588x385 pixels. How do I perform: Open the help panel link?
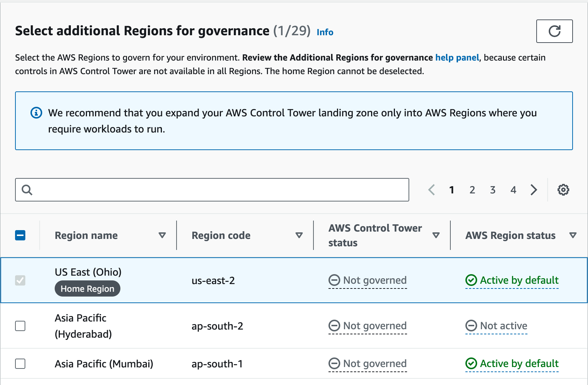point(457,58)
